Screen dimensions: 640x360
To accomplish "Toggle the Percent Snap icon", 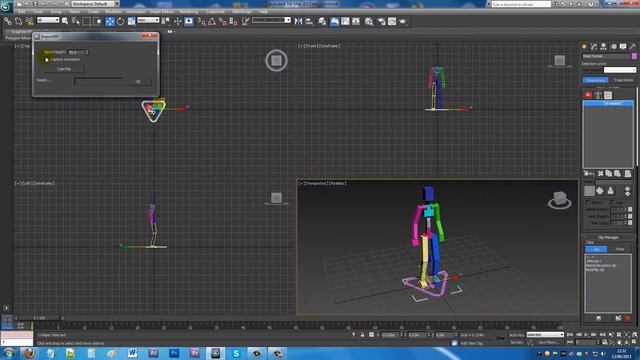I will (222, 21).
